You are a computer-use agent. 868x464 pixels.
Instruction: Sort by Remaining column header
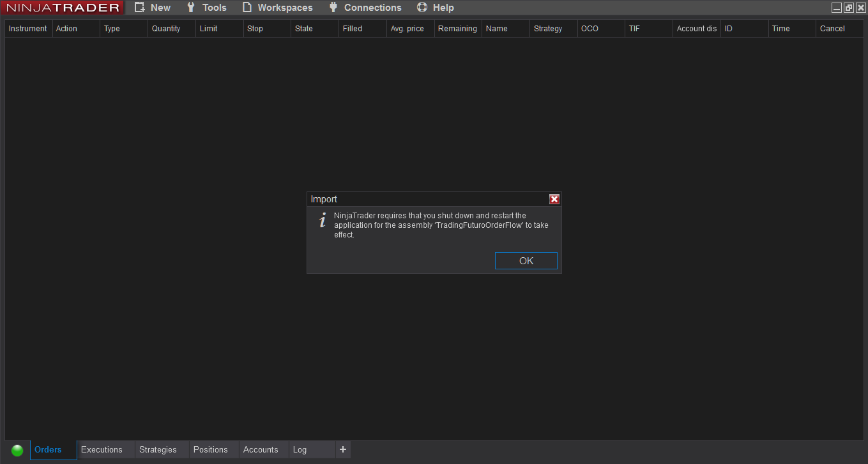pos(458,29)
